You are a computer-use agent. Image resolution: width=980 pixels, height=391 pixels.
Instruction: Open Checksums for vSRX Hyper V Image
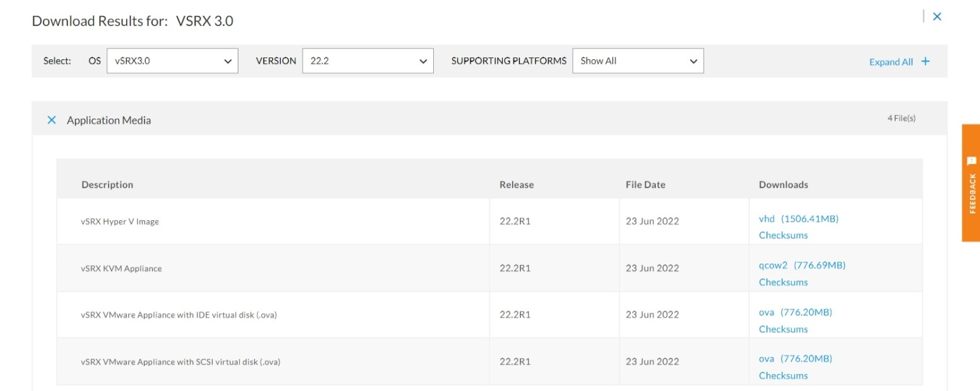(783, 235)
